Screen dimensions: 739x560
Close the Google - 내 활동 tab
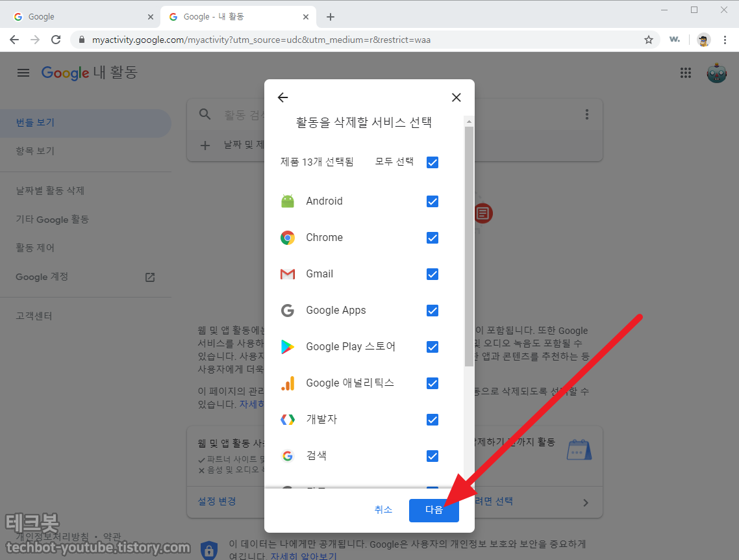(305, 17)
